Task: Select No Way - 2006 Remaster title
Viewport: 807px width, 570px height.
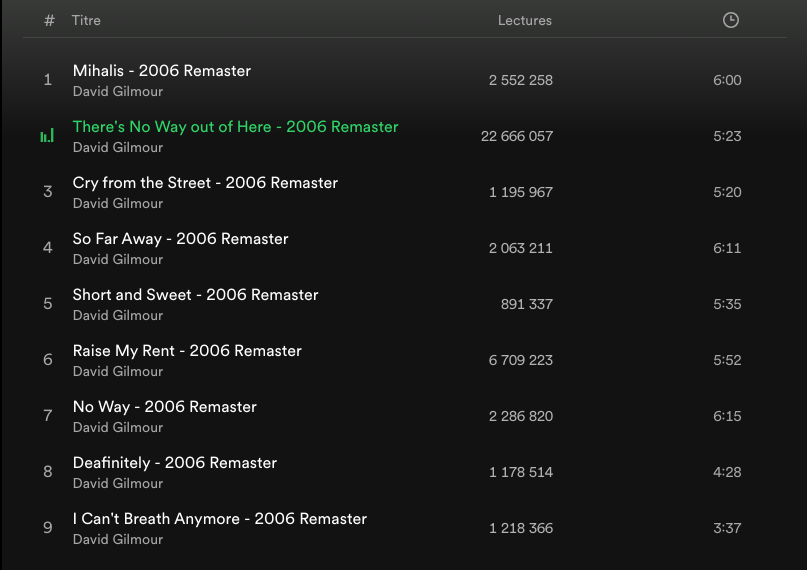Action: pos(164,407)
